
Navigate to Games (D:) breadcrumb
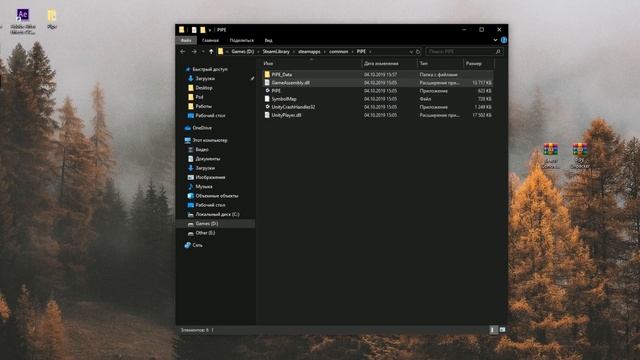[242, 52]
